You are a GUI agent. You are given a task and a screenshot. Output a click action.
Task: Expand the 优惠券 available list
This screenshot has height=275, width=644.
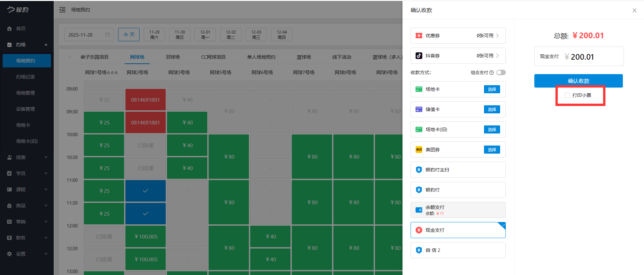point(488,36)
